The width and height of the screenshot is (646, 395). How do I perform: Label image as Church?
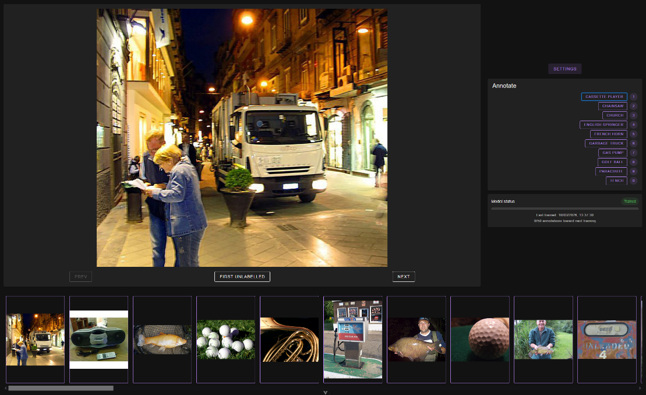pyautogui.click(x=615, y=115)
